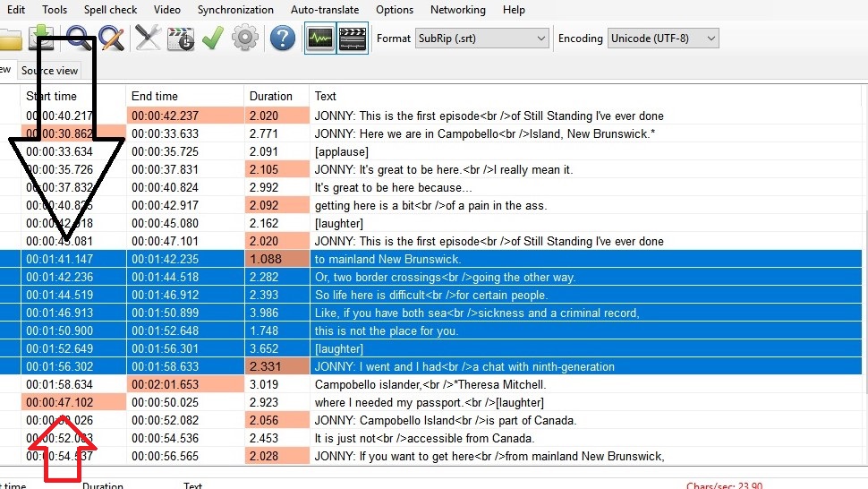Click the open folder toolbar icon
The image size is (868, 489).
click(10, 39)
